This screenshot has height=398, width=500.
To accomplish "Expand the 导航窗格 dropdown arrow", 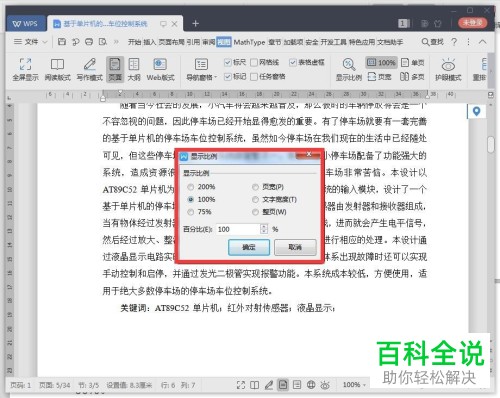I will pos(216,78).
